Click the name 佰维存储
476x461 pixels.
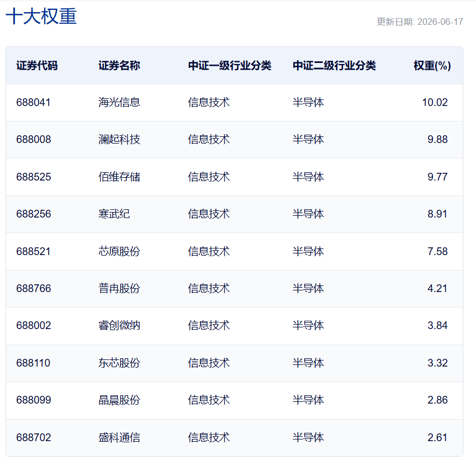[x=119, y=177]
